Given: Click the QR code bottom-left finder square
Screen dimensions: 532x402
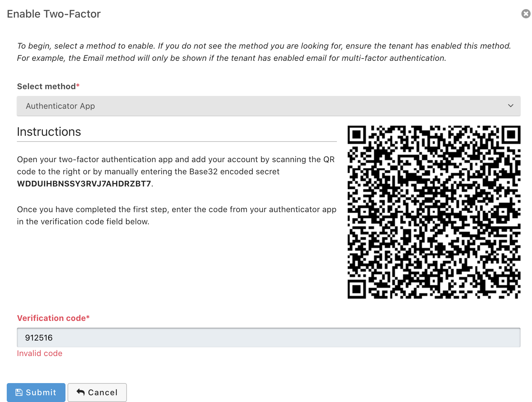Looking at the screenshot, I should (357, 289).
